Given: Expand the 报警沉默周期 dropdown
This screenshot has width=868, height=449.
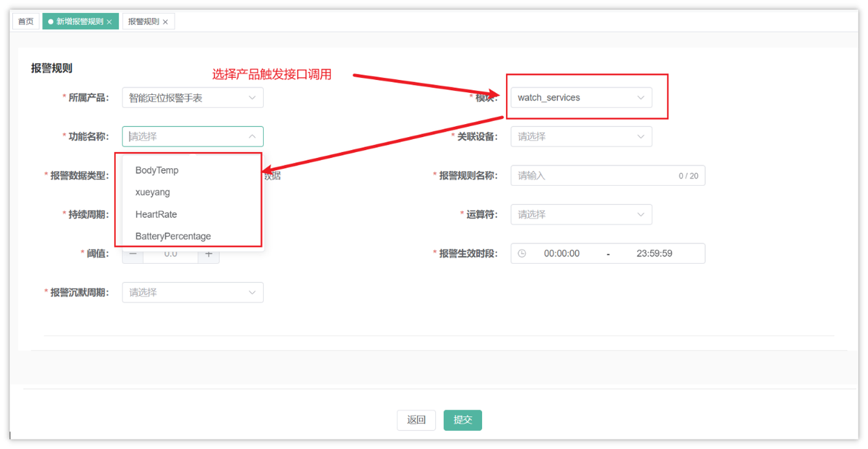Looking at the screenshot, I should [193, 292].
